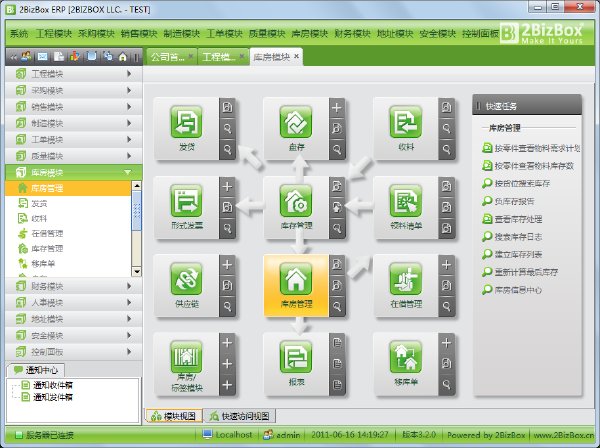The height and width of the screenshot is (448, 600).
Task: Open the 发货 module tile icon
Action: click(186, 122)
